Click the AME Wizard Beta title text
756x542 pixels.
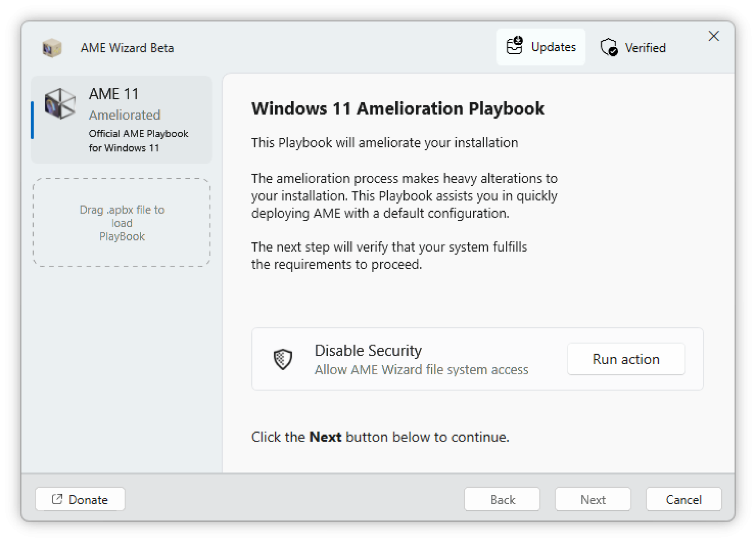[127, 48]
